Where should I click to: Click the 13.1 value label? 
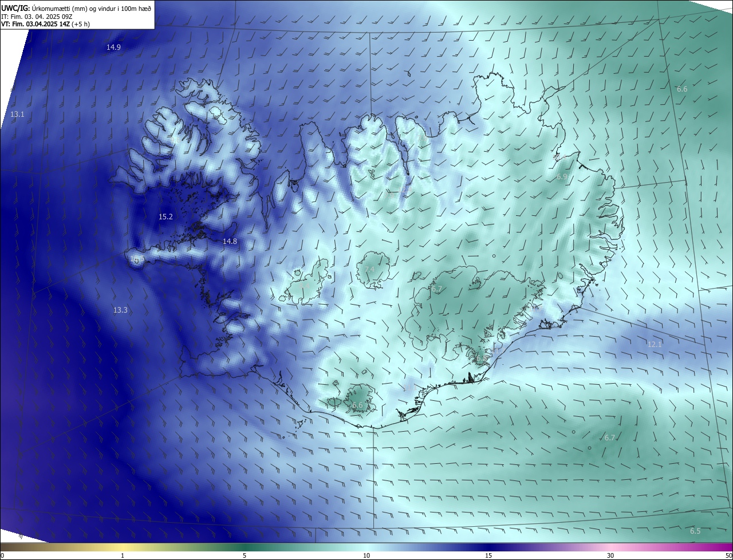click(x=17, y=115)
